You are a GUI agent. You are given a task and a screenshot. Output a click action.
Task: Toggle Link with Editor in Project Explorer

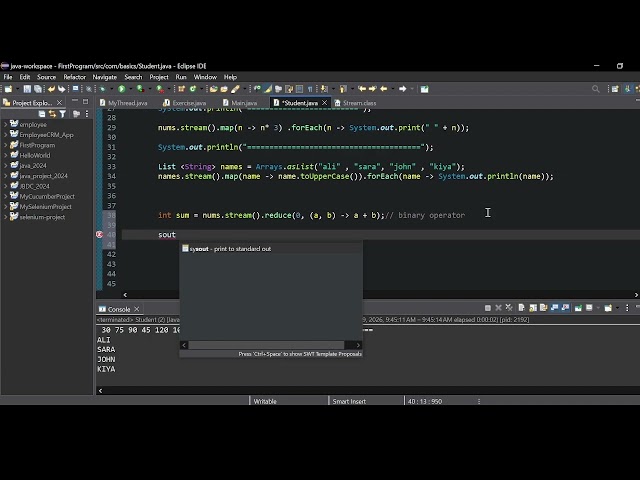click(x=52, y=114)
